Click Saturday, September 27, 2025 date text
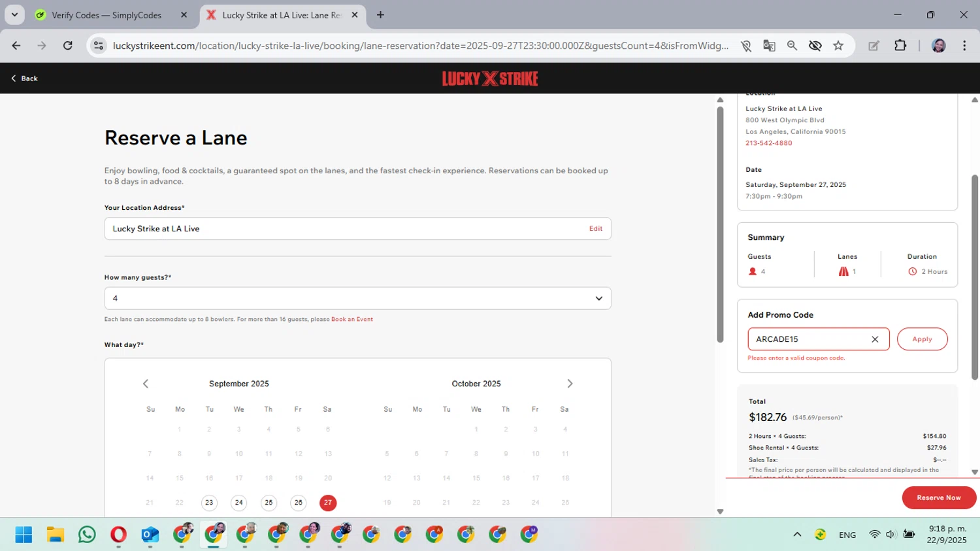Image resolution: width=980 pixels, height=551 pixels. [x=796, y=185]
